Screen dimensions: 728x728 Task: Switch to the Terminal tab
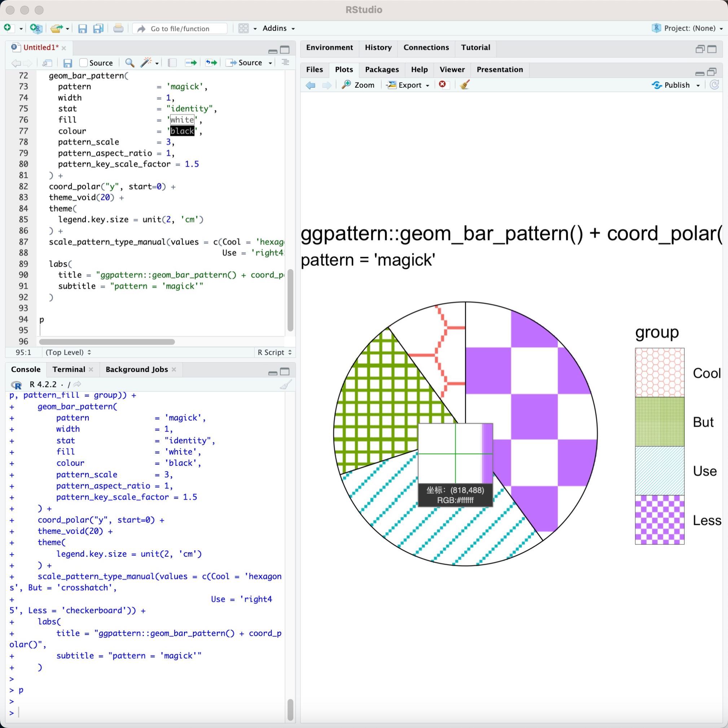coord(69,369)
